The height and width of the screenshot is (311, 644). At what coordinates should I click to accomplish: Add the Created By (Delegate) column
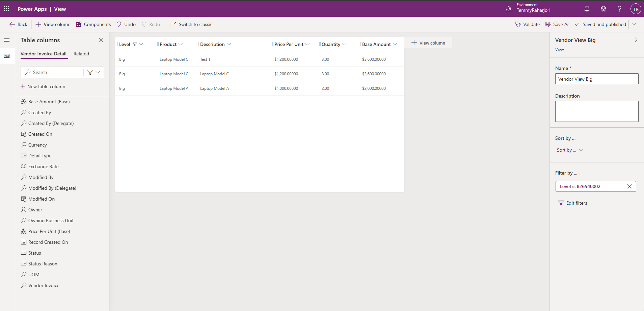tap(47, 123)
